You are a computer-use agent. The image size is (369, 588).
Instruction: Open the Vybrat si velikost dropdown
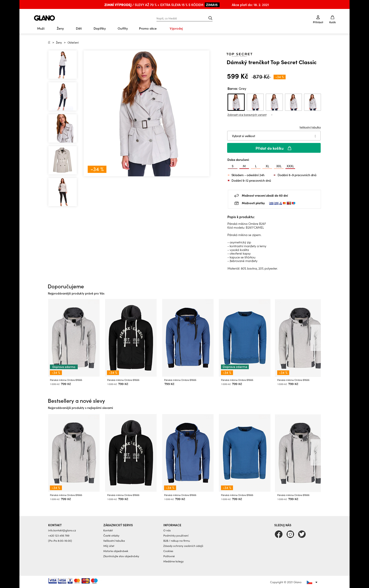[274, 136]
